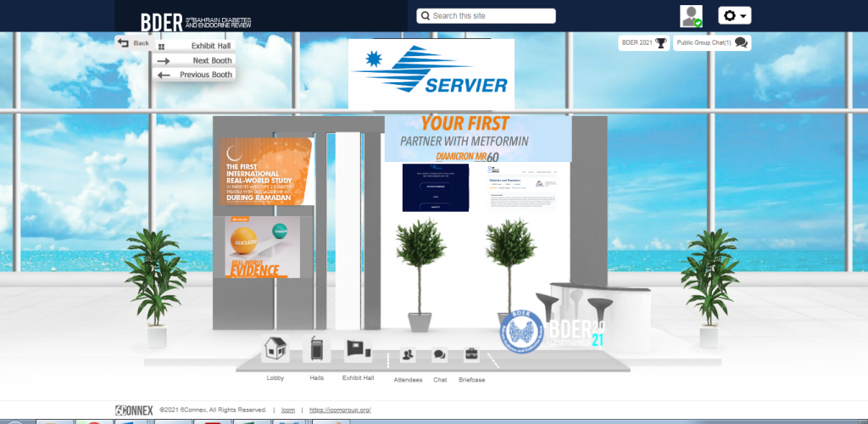Go to Halls via the suitcase icon
Screen dimensions: 868x424
click(316, 350)
